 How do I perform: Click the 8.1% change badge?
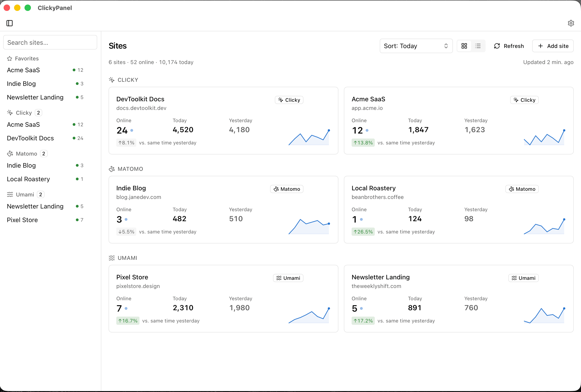click(126, 143)
